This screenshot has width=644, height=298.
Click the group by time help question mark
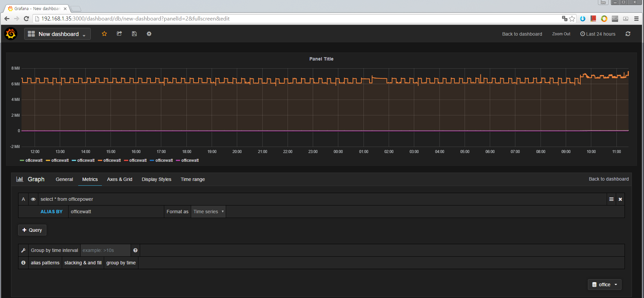click(x=135, y=250)
